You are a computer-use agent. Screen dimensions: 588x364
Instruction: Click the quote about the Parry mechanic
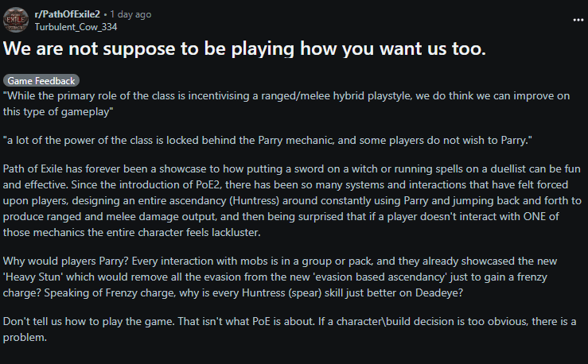(267, 141)
